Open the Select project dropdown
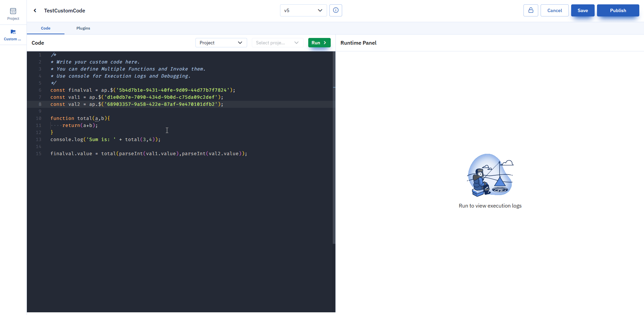 (x=277, y=43)
